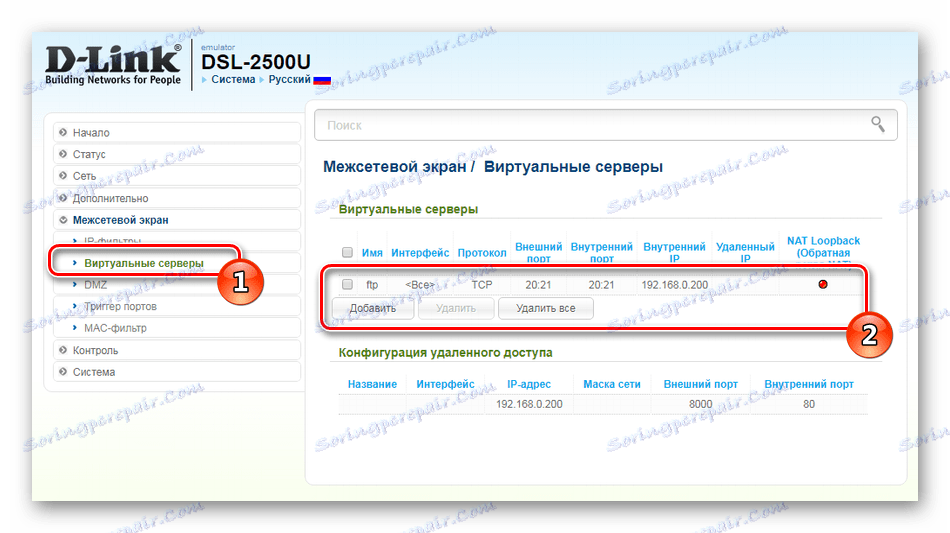The image size is (950, 533).
Task: Click the Интерфейс column header in virtual servers
Action: tap(420, 253)
